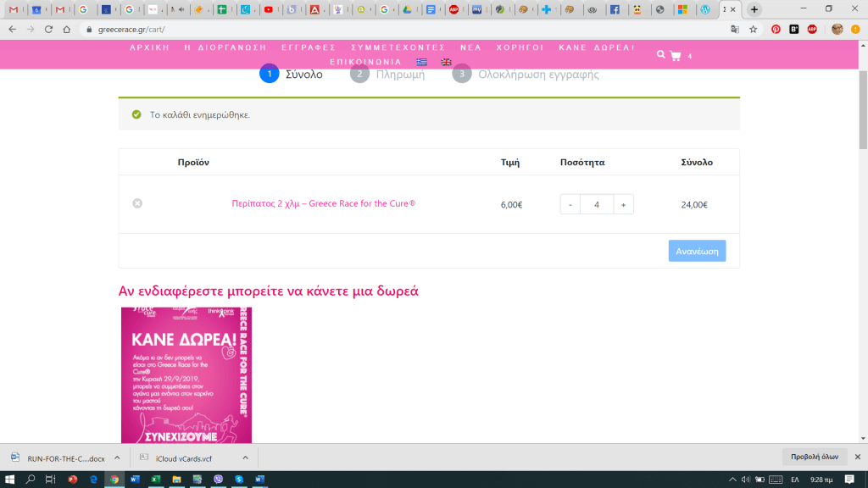Switch site language using the Greek flag

pyautogui.click(x=421, y=62)
